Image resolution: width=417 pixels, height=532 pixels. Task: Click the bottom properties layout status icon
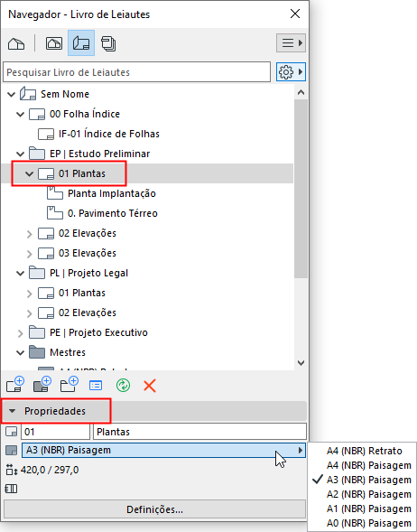(x=11, y=489)
